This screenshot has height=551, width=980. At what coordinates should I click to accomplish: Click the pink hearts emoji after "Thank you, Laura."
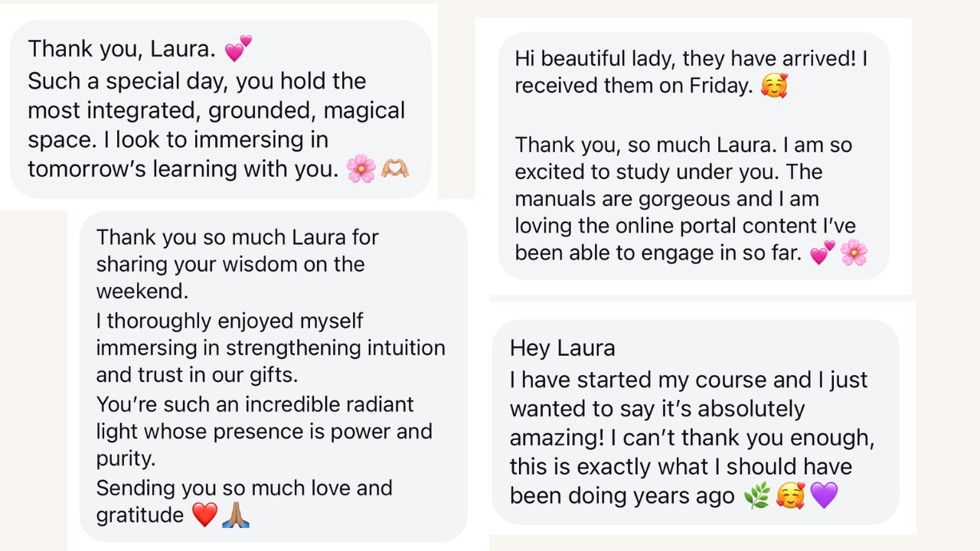pyautogui.click(x=238, y=49)
